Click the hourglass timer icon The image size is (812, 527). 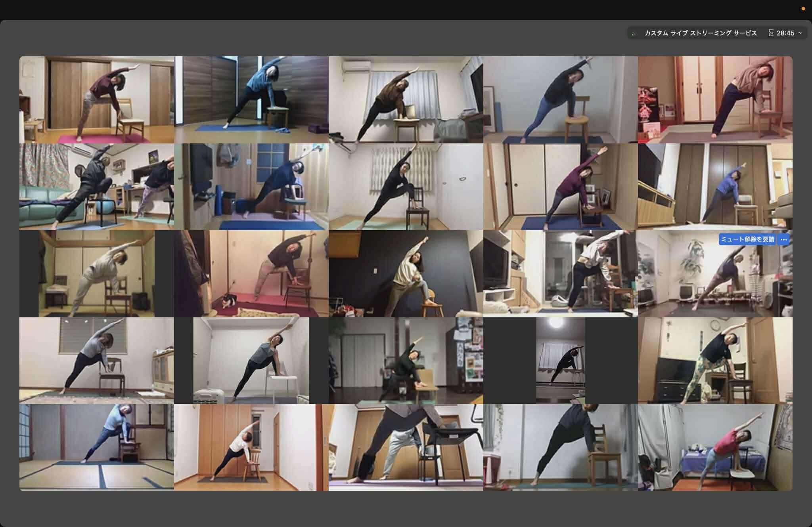click(771, 33)
